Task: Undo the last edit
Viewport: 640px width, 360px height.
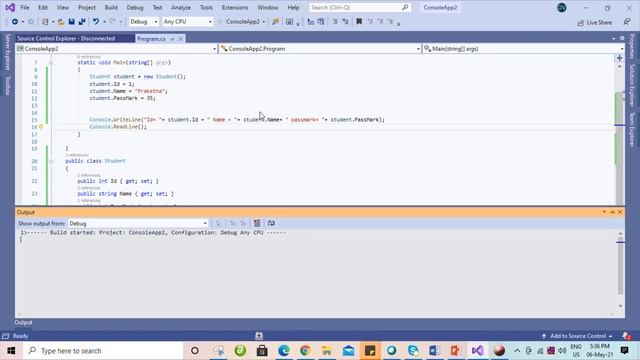Action: click(96, 22)
